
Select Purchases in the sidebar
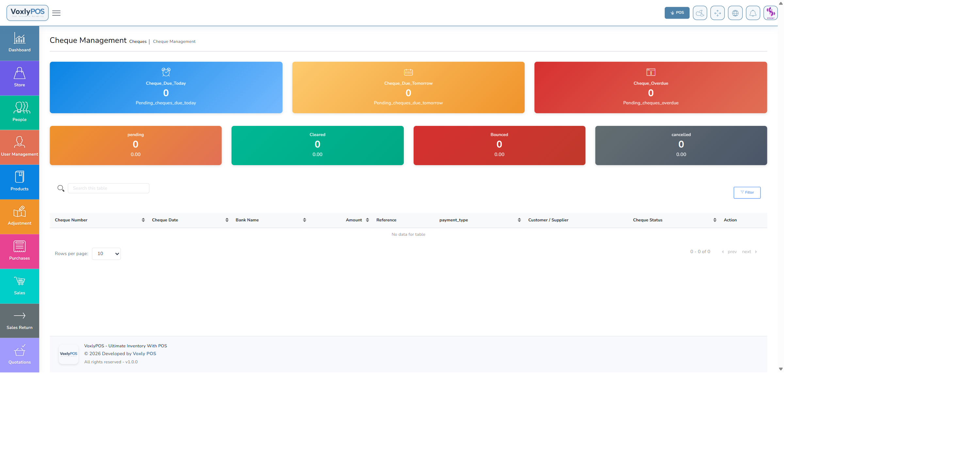19,251
